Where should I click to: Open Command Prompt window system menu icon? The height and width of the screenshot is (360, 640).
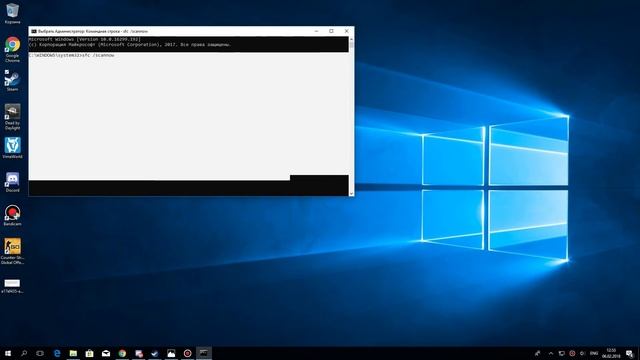coord(34,31)
